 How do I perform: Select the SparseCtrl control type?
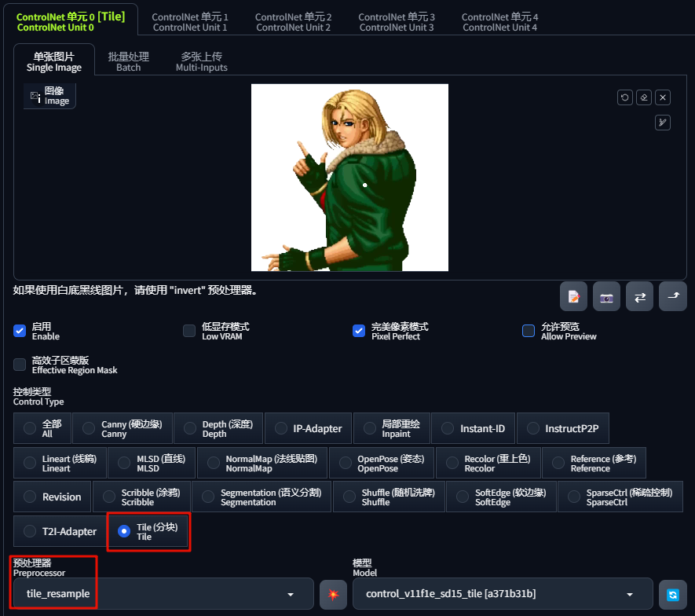[620, 497]
